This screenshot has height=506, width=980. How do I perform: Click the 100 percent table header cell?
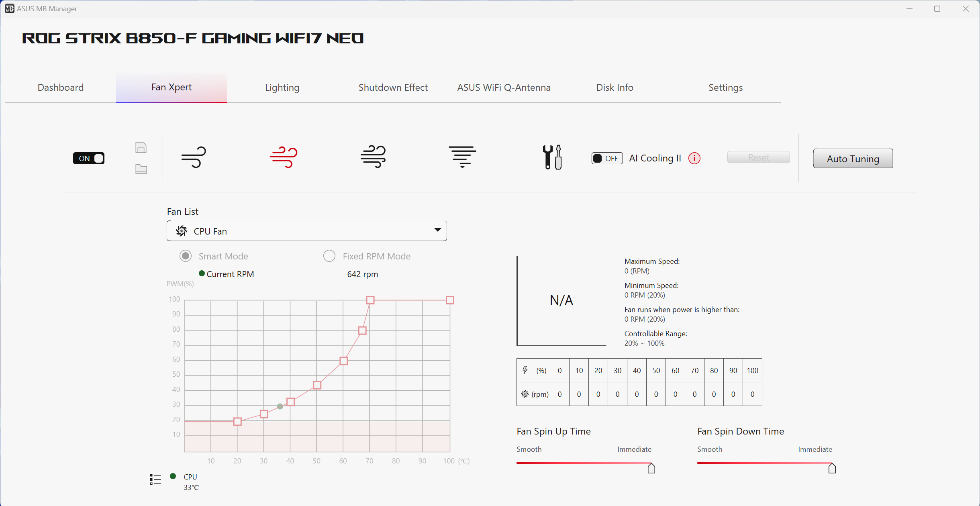752,370
